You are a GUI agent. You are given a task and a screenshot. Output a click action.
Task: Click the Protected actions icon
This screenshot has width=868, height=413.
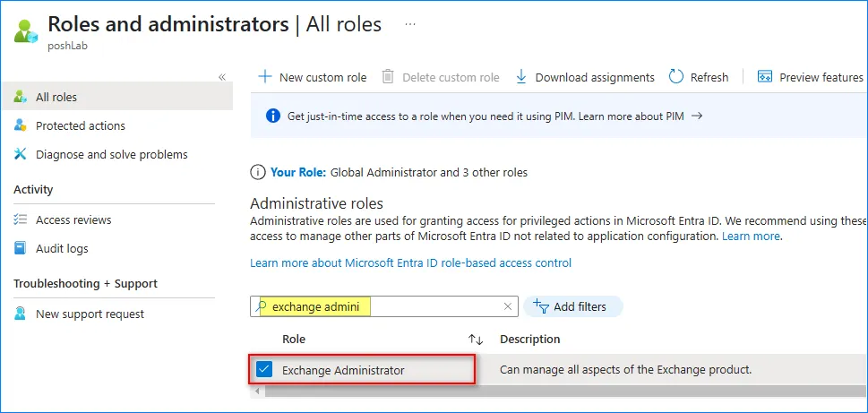point(21,125)
